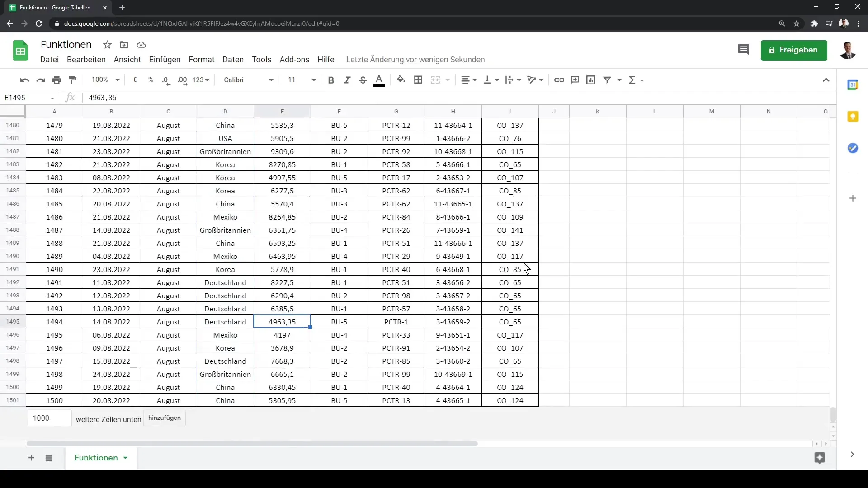
Task: Click the formula bar content 4963,35
Action: (103, 98)
